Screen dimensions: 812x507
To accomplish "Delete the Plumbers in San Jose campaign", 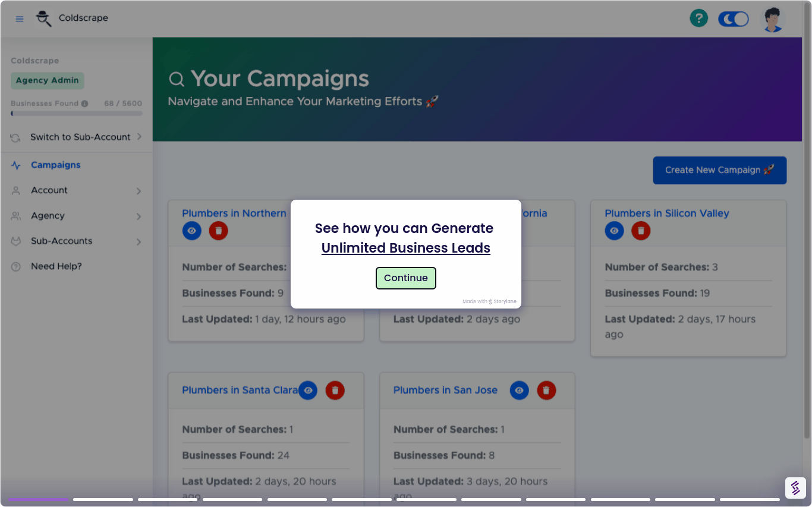I will [546, 391].
